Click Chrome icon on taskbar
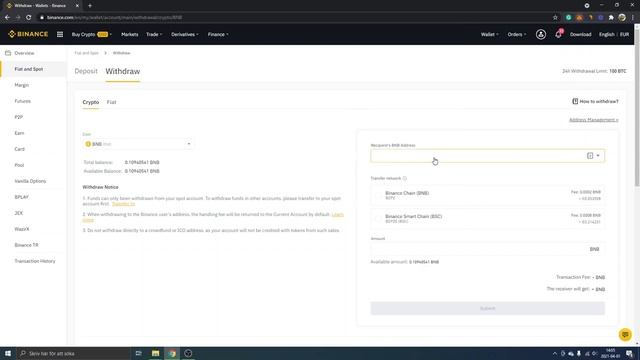This screenshot has width=640, height=360. (172, 353)
